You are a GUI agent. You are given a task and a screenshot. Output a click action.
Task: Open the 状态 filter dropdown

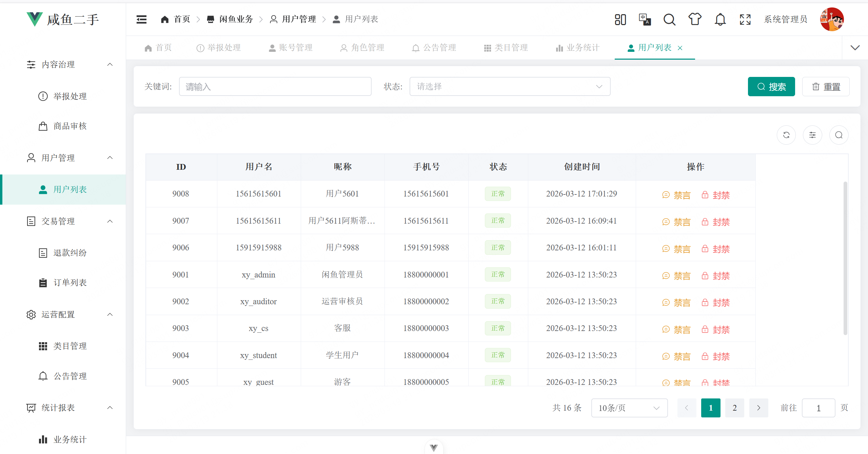[509, 86]
